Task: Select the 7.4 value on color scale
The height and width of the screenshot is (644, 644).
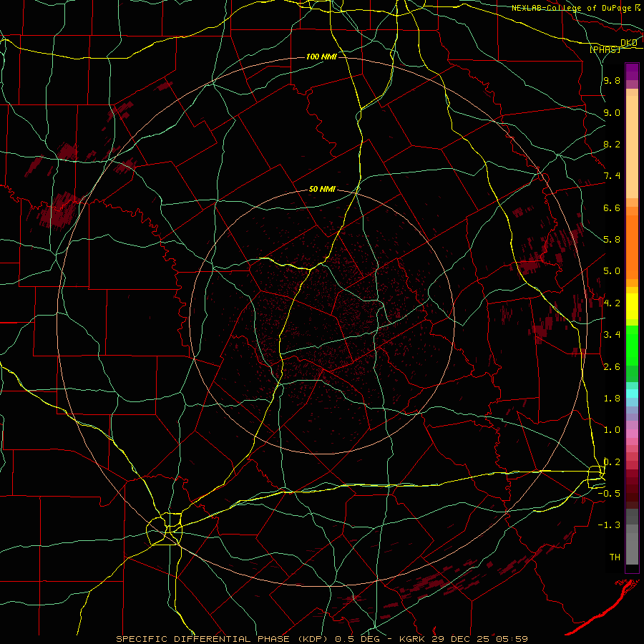Action: click(612, 176)
